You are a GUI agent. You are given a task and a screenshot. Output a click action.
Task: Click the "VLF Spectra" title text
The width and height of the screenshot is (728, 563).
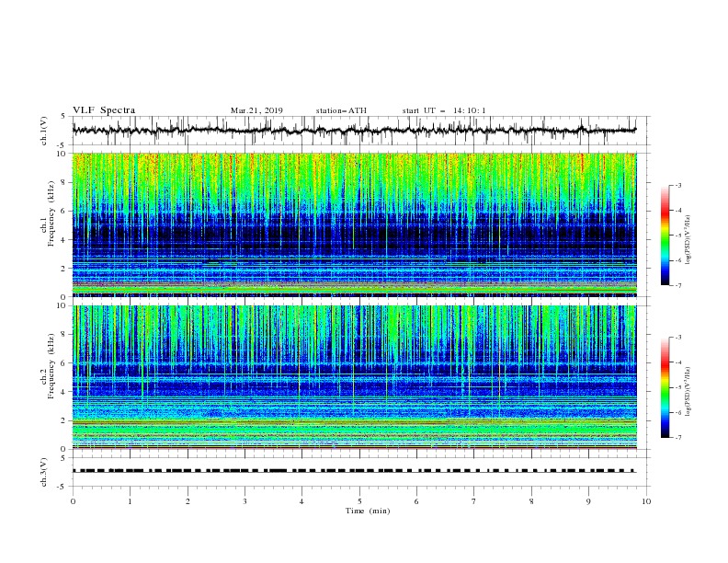[104, 110]
